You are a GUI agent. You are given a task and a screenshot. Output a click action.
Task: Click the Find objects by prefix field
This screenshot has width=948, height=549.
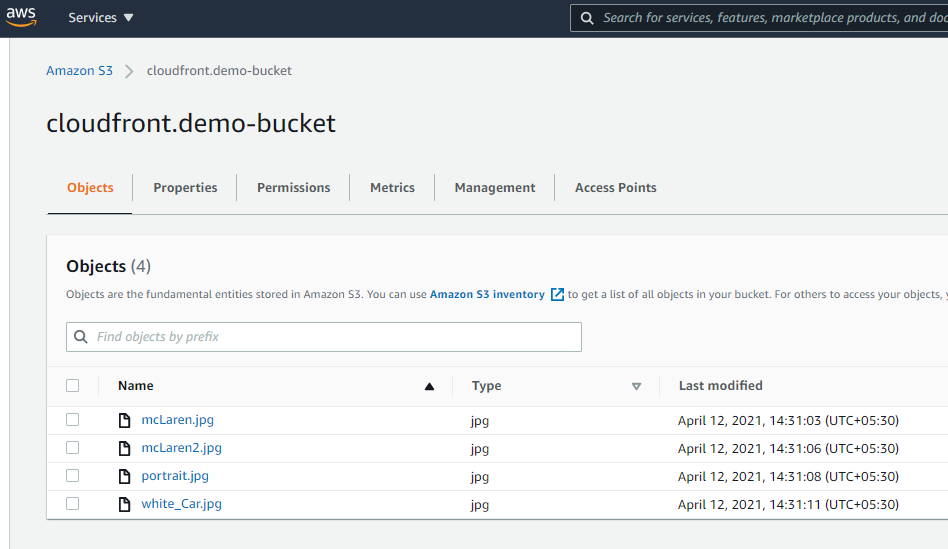[330, 337]
